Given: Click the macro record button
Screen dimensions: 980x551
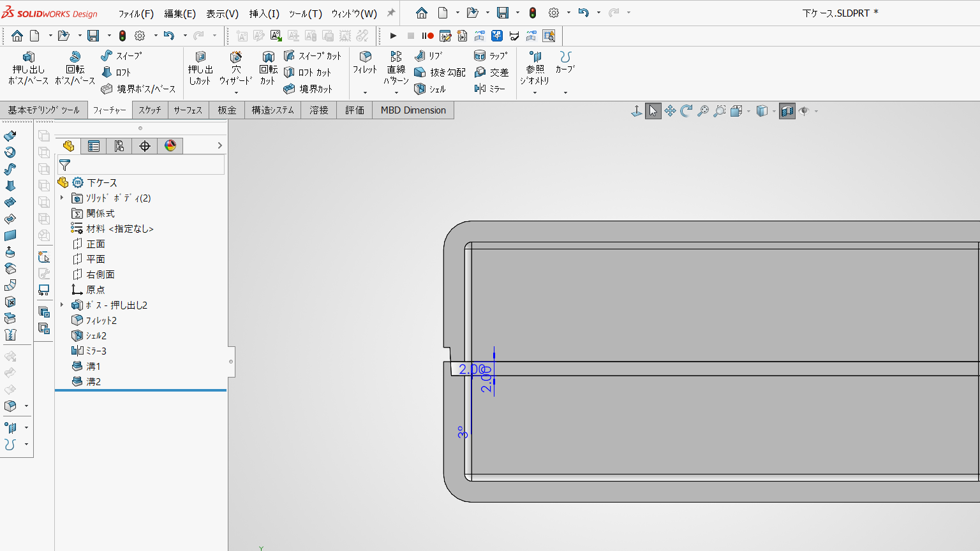Looking at the screenshot, I should pos(427,36).
